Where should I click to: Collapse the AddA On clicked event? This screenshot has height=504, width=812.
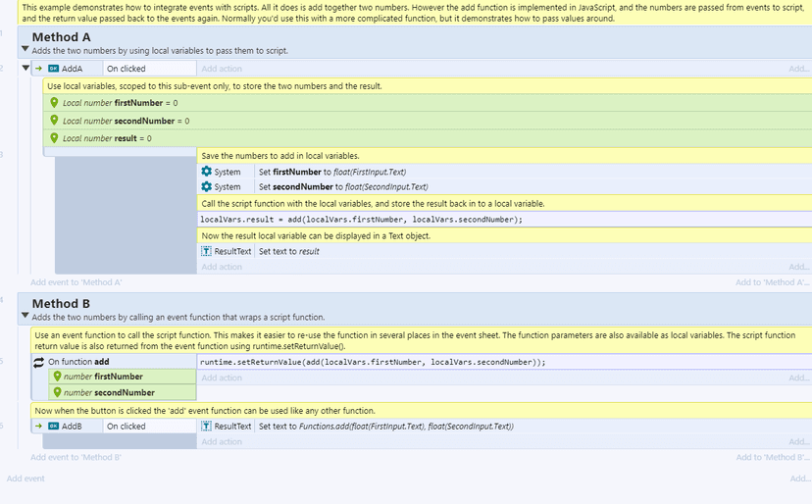tap(25, 68)
